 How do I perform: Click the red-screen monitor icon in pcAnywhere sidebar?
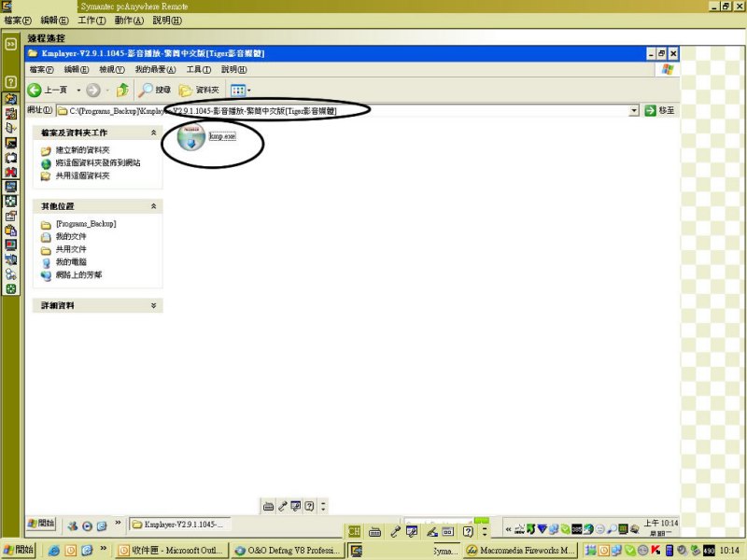tap(10, 245)
